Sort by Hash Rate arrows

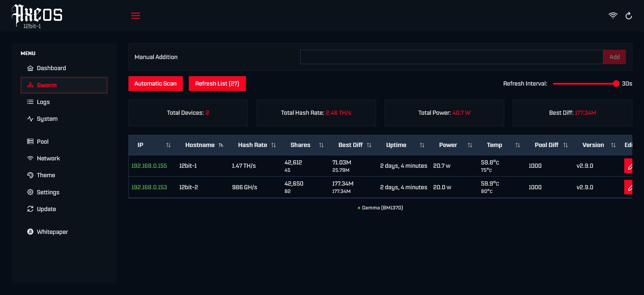click(x=273, y=145)
